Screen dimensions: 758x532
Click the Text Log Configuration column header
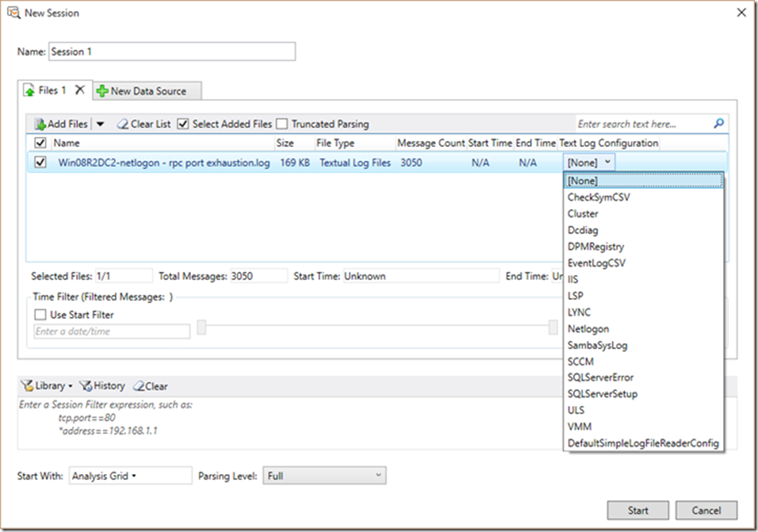(609, 143)
